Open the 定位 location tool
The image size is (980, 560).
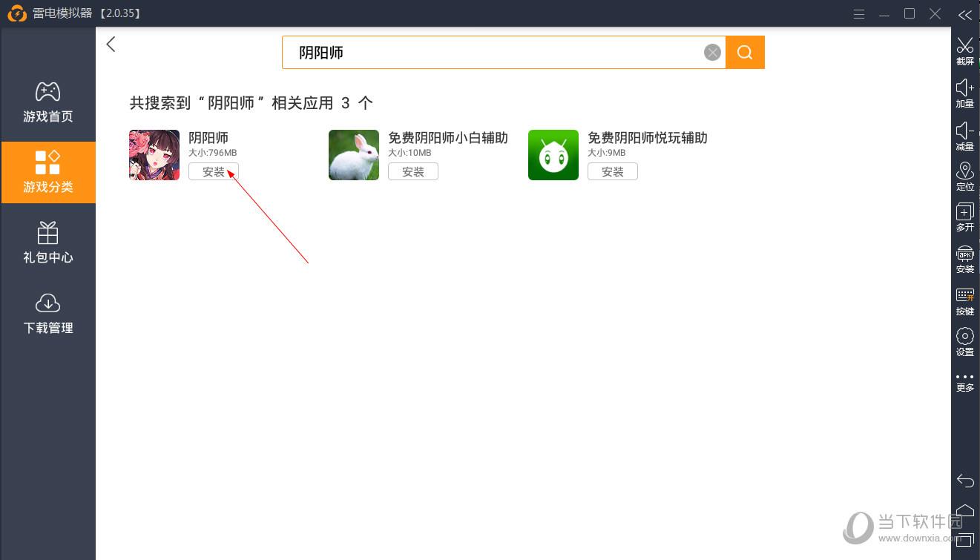[964, 177]
